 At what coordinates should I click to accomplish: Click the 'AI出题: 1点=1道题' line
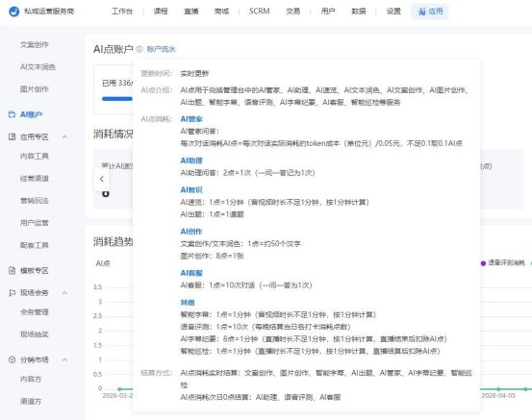tap(212, 214)
